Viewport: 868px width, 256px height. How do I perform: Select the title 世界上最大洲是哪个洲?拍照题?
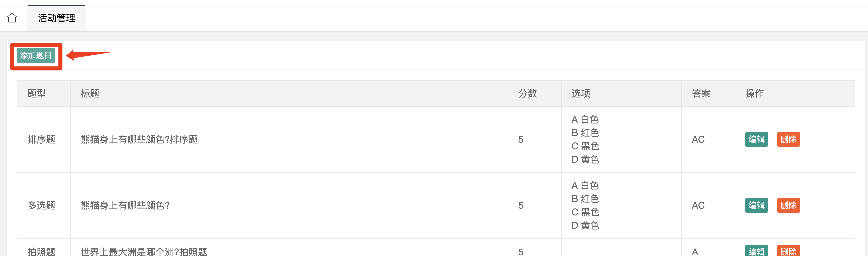tap(144, 252)
